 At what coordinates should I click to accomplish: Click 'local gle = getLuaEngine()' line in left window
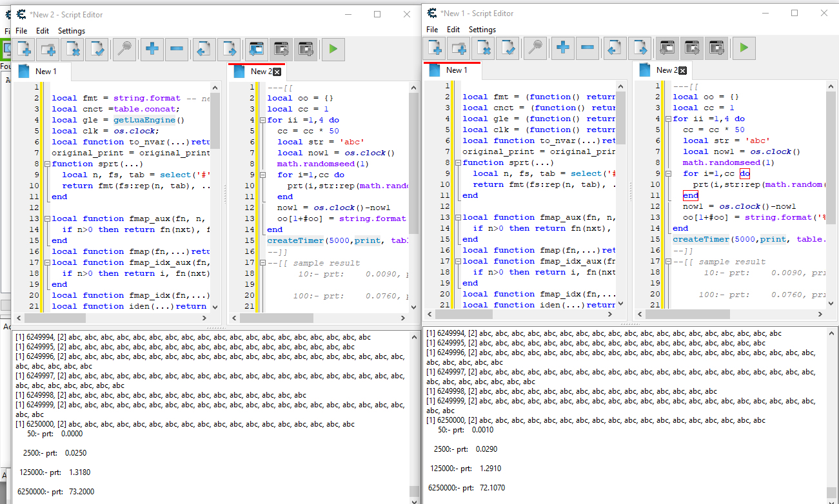pyautogui.click(x=118, y=120)
